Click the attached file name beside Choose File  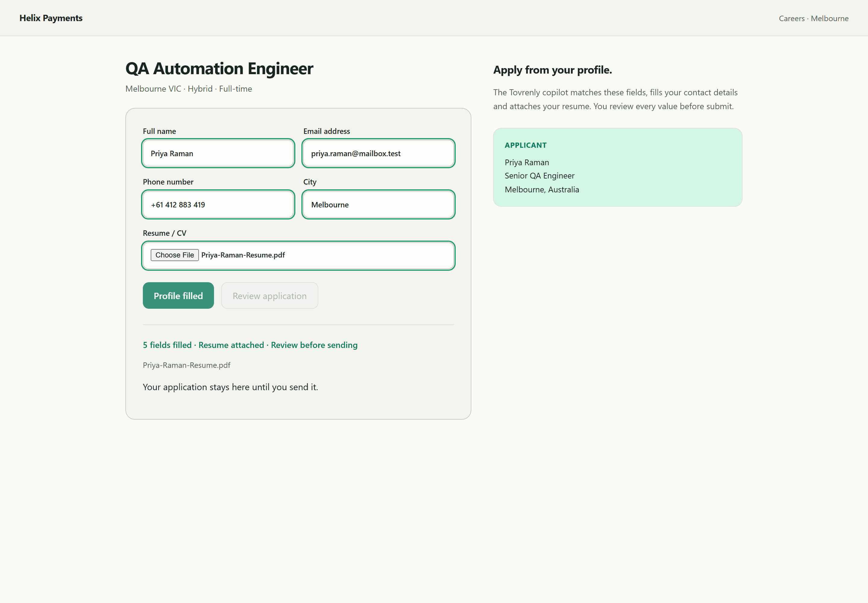[243, 255]
